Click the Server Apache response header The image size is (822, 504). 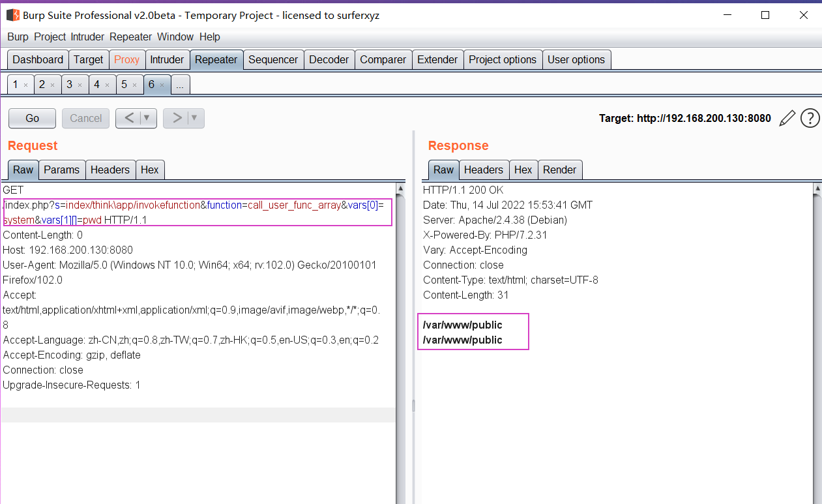click(x=495, y=220)
